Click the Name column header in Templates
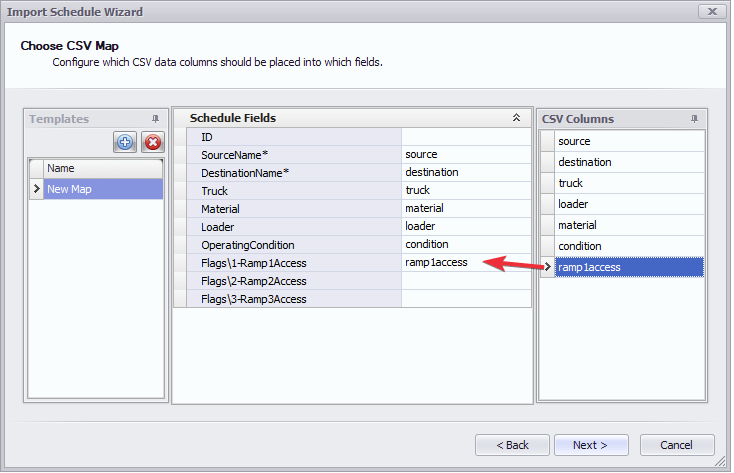This screenshot has height=473, width=734. point(102,168)
